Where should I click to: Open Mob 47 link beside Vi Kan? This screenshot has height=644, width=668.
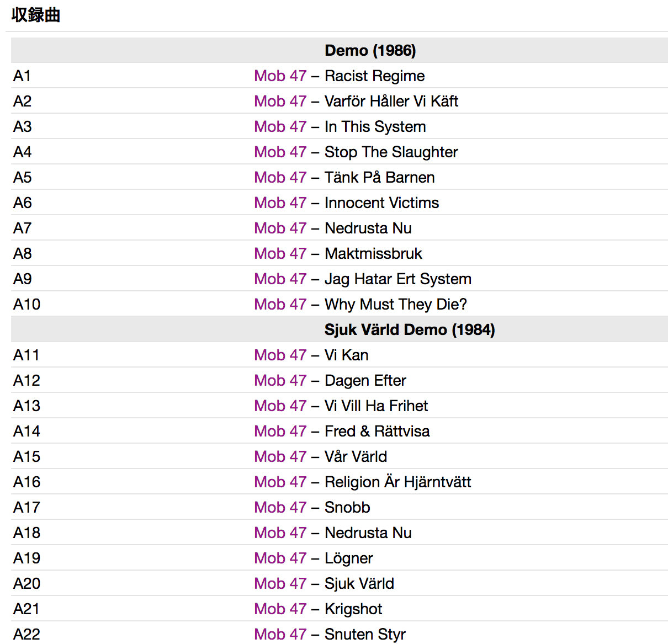point(280,355)
